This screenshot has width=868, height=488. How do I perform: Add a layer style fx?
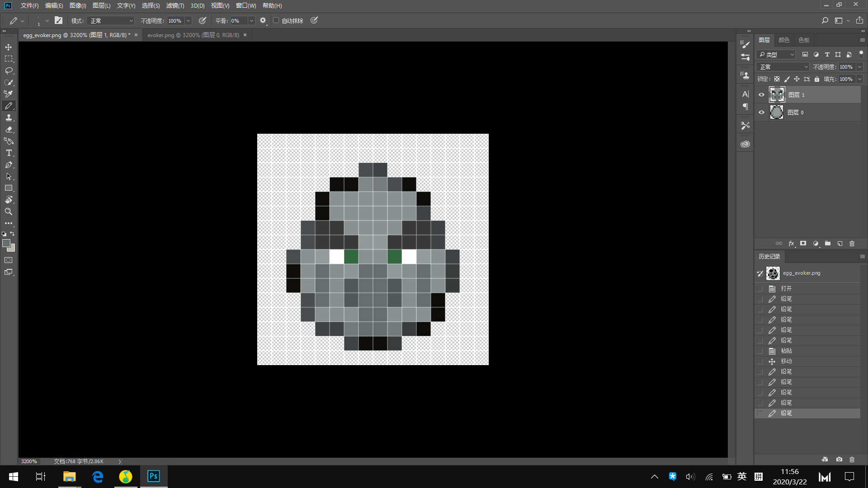pos(791,244)
